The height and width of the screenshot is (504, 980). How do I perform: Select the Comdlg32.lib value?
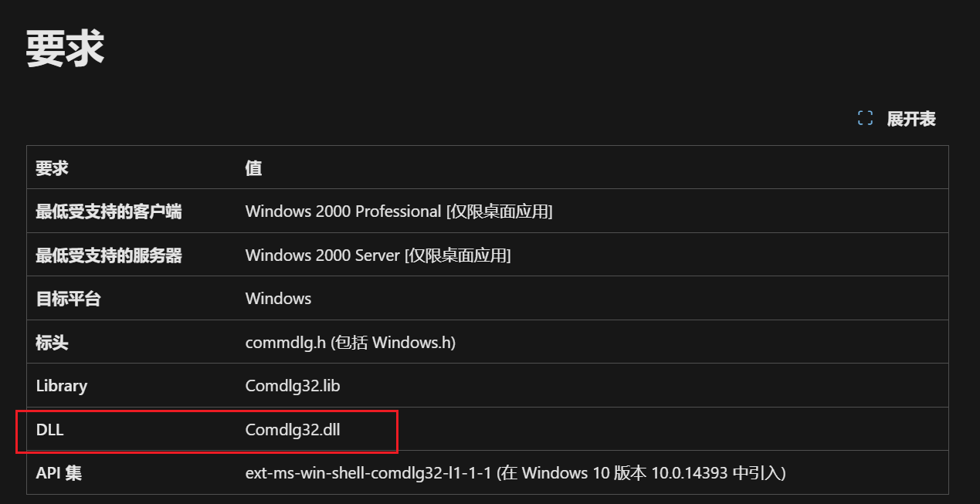293,385
